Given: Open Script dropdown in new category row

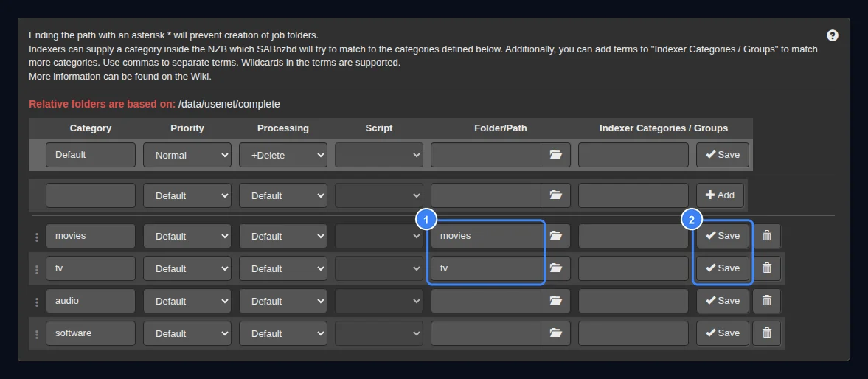Looking at the screenshot, I should tap(378, 195).
